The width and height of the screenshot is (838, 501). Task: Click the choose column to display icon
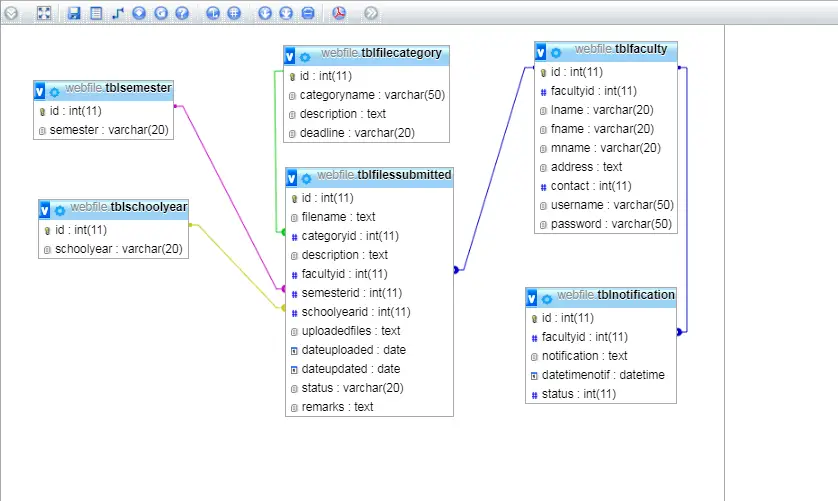tap(139, 13)
